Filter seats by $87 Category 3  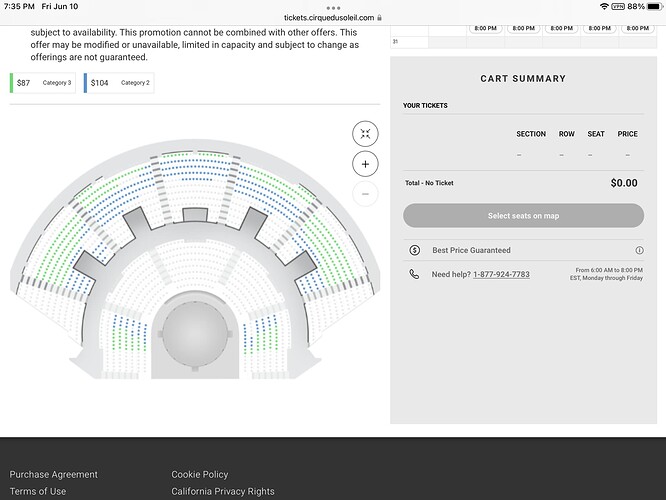click(x=43, y=83)
